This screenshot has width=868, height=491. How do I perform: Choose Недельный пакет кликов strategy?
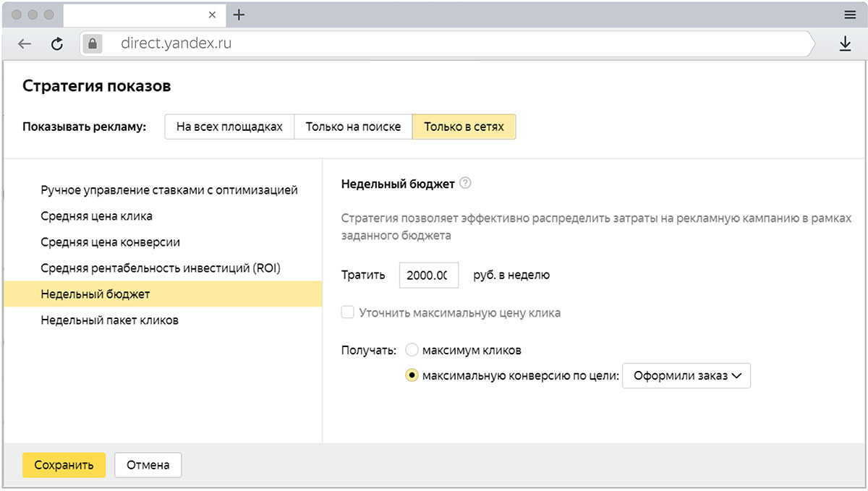(x=109, y=320)
